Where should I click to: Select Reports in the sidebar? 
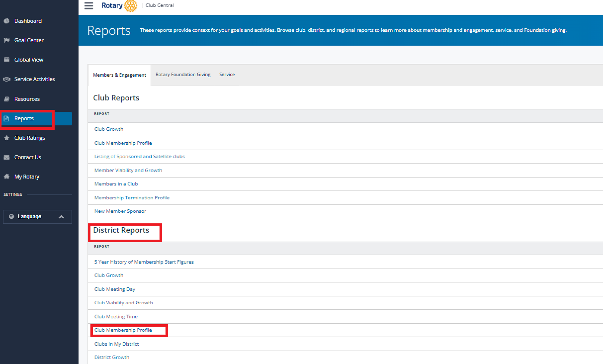tap(24, 119)
